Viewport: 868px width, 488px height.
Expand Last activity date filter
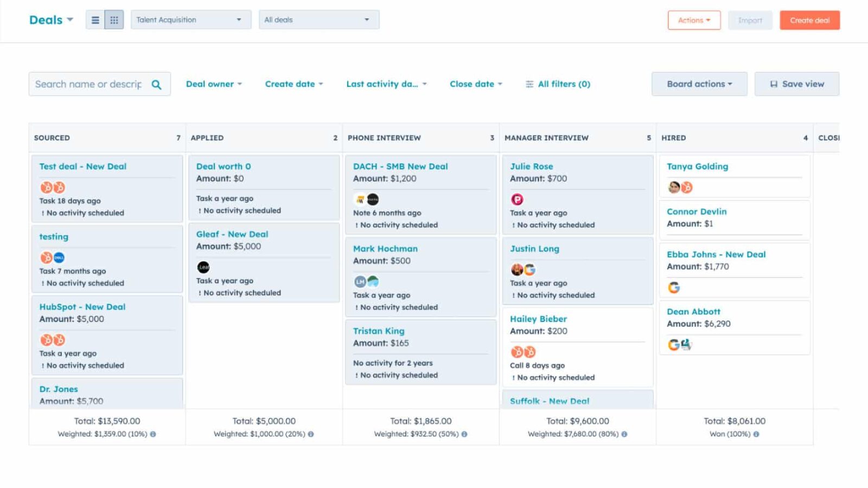387,84
